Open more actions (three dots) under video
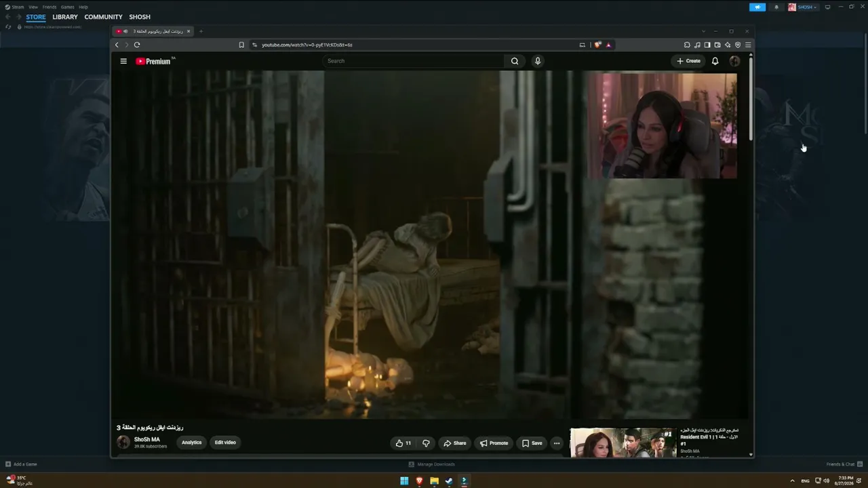This screenshot has width=868, height=488. (557, 443)
